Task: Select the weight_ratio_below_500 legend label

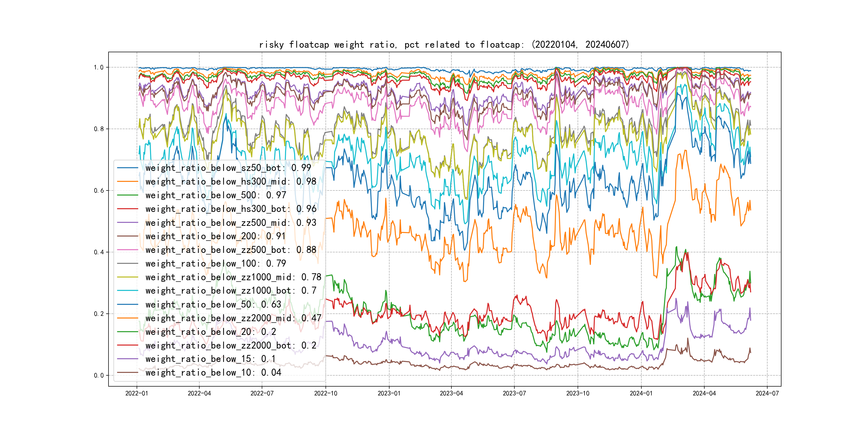Action: (216, 195)
